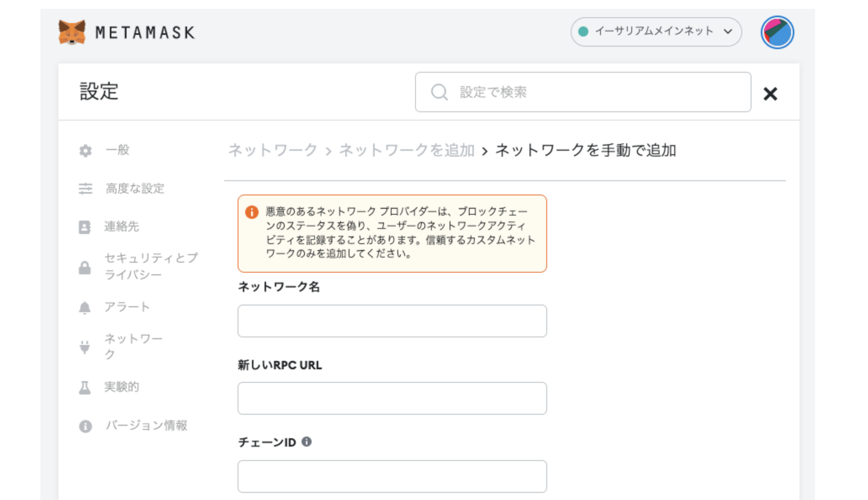This screenshot has height=500, width=868.
Task: Go to ネットワークを追加 breadcrumb link
Action: pyautogui.click(x=407, y=150)
